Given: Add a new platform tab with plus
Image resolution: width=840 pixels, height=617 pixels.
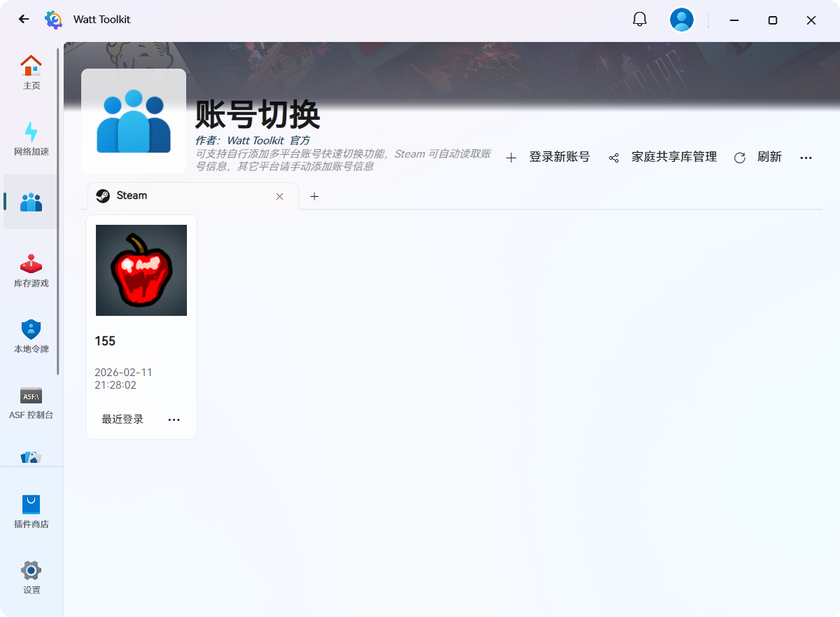Looking at the screenshot, I should [x=314, y=197].
